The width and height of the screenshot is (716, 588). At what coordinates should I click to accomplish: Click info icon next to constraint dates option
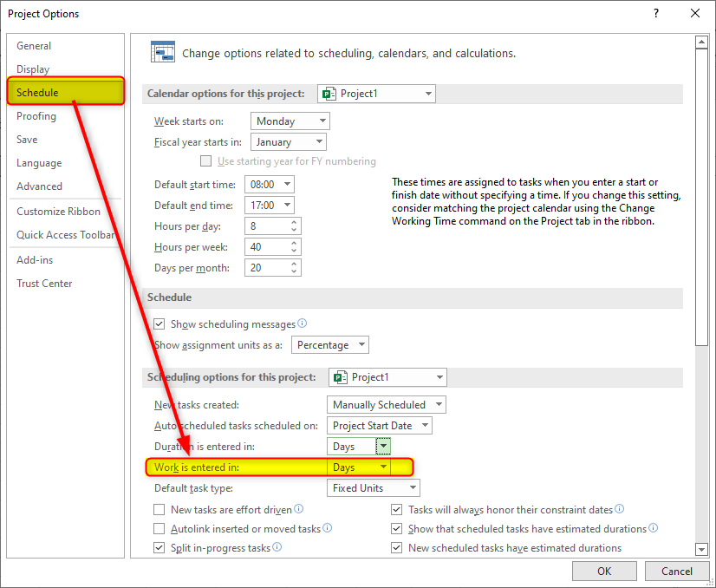point(619,509)
